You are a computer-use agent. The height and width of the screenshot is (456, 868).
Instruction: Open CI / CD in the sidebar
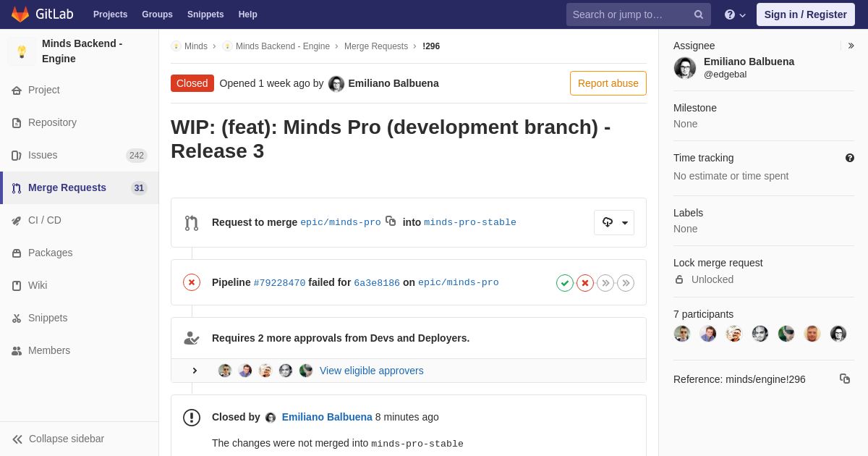pyautogui.click(x=80, y=220)
